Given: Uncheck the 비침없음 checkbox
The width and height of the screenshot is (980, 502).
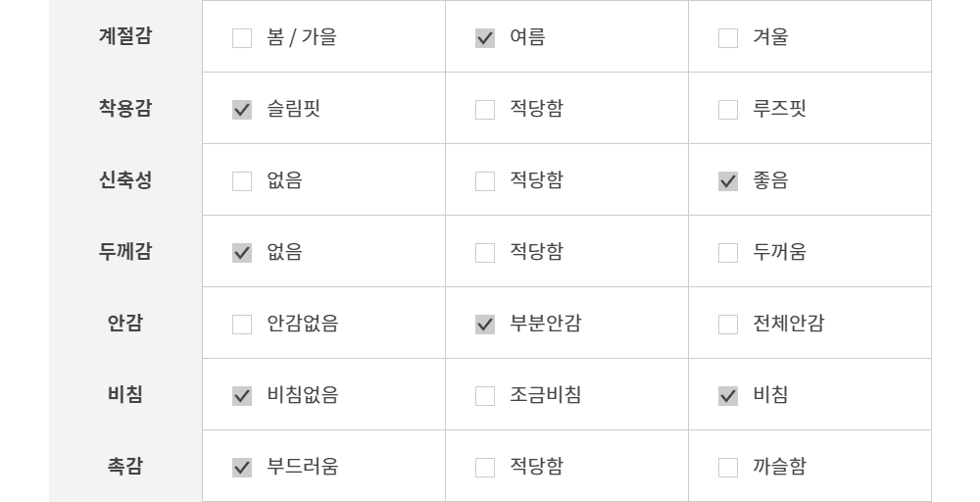Looking at the screenshot, I should [x=242, y=396].
